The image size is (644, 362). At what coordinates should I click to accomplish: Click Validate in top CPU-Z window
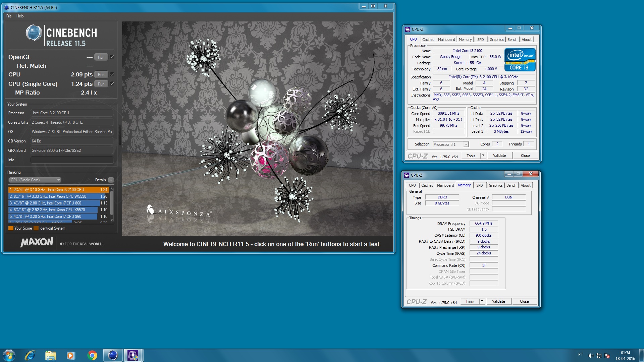[499, 156]
